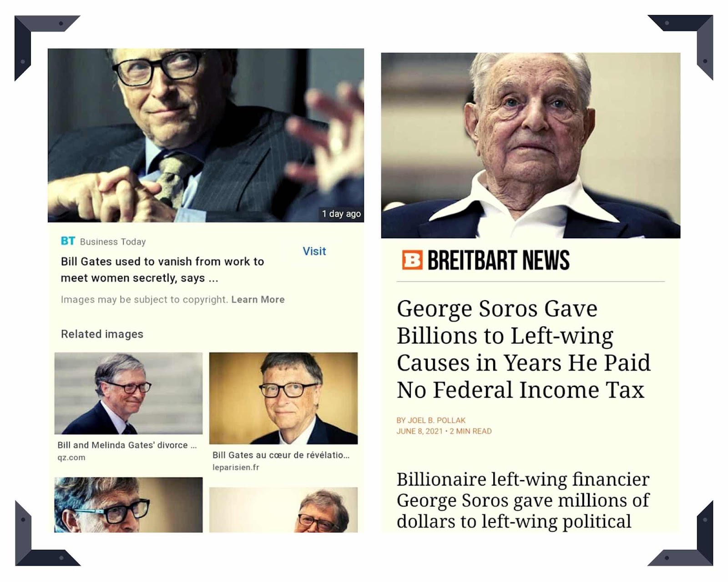Open the qz.com related image thumbnail
This screenshot has width=728, height=582.
[128, 393]
